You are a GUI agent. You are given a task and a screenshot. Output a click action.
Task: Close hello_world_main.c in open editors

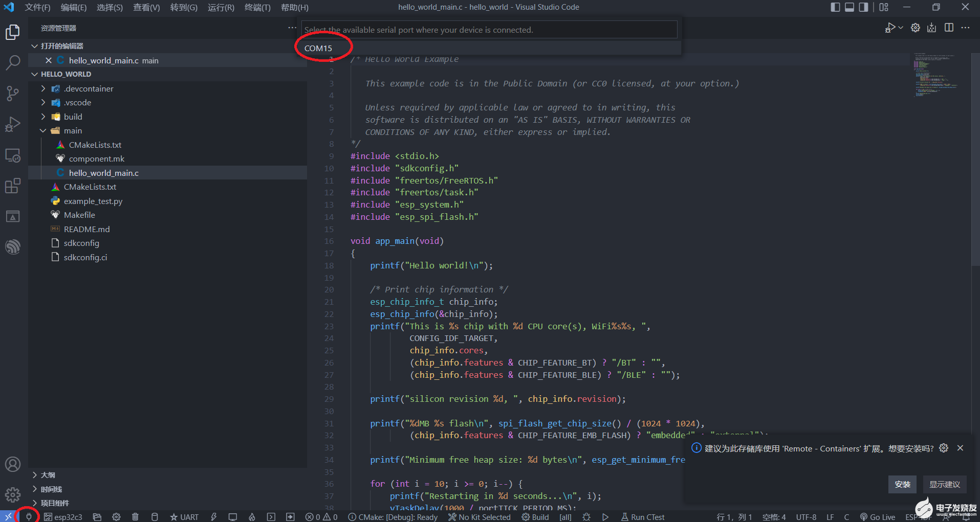point(49,60)
